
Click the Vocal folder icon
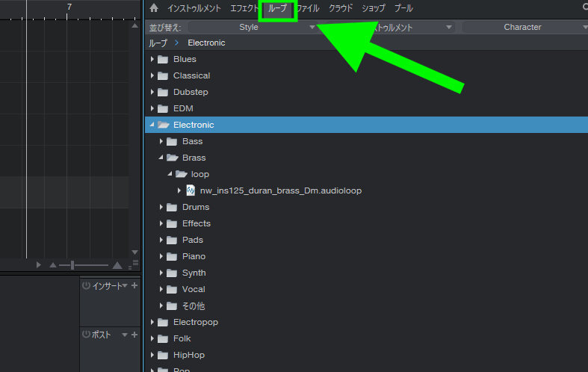(172, 290)
